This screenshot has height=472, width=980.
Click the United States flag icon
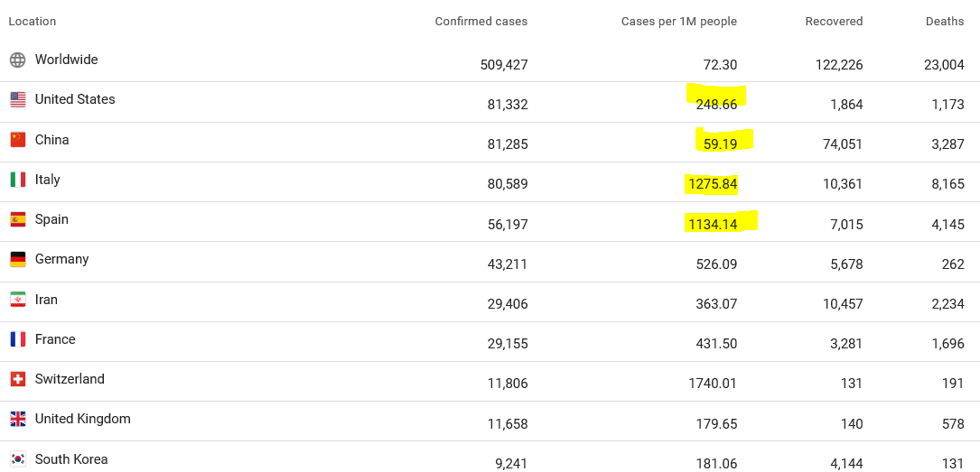(18, 100)
